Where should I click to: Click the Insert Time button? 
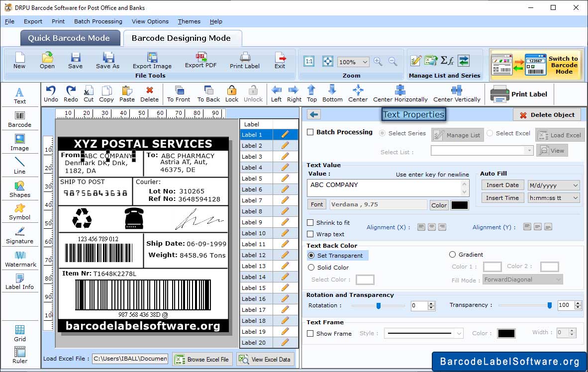pos(502,198)
